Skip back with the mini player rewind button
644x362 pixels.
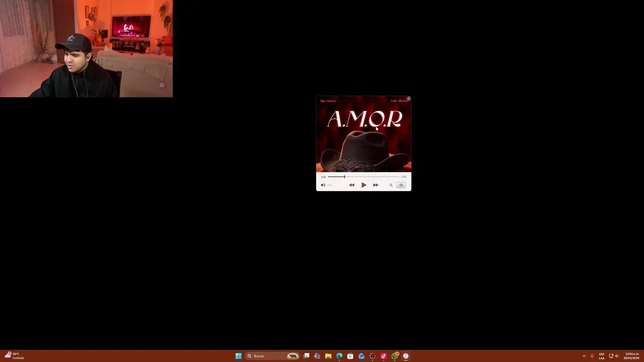(352, 185)
